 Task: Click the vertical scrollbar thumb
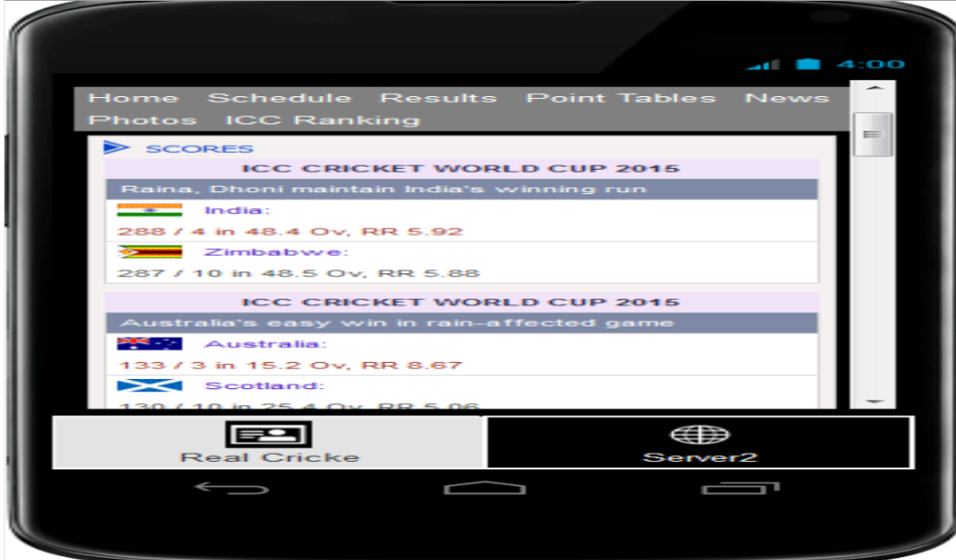(873, 134)
